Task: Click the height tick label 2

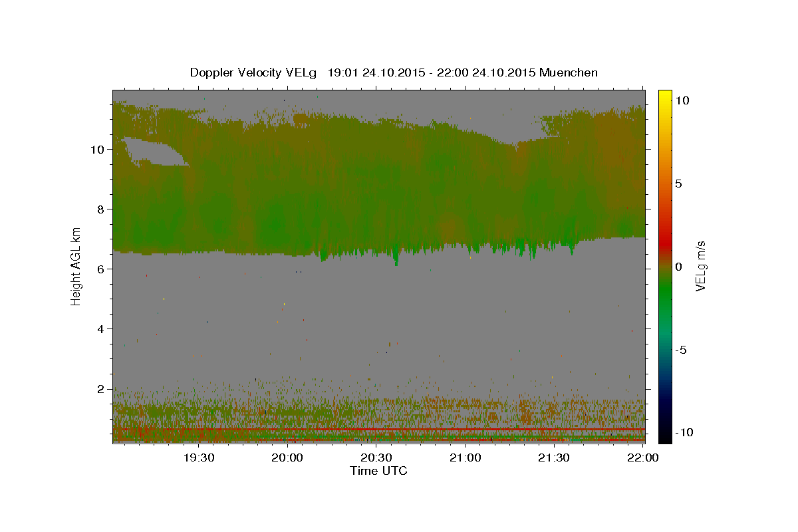Action: click(101, 389)
